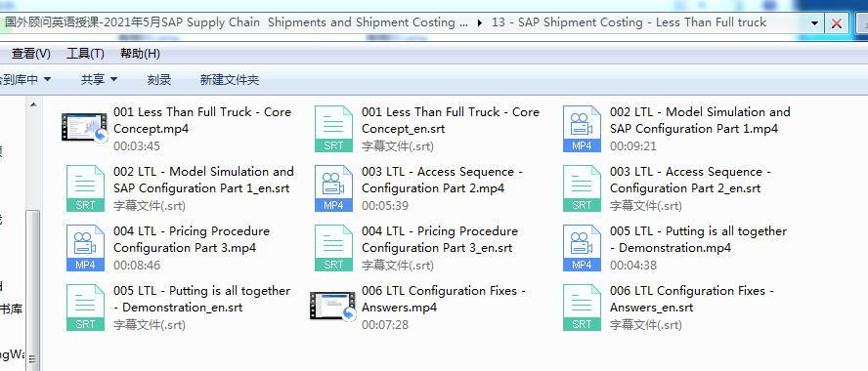
Task: Click the 13 - SAP Shipment Costing breadcrumb segment
Action: pyautogui.click(x=629, y=22)
